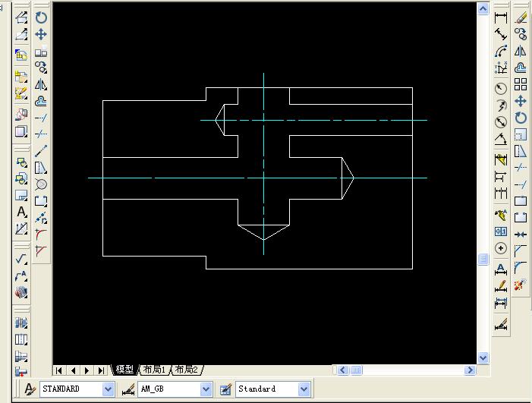Select the Join tool
Image resolution: width=532 pixels, height=403 pixels.
(521, 235)
